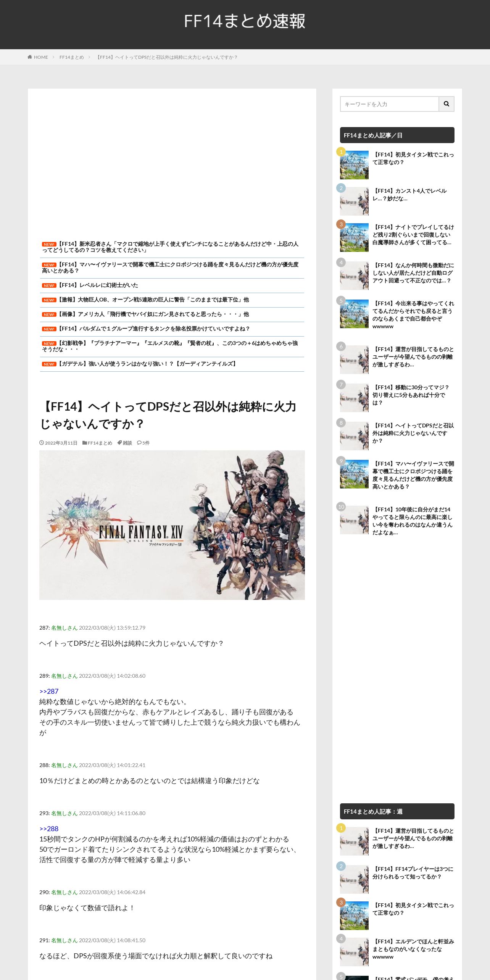Open daily rank 2 thumbnail image
Image resolution: width=490 pixels, height=980 pixels.
354,201
